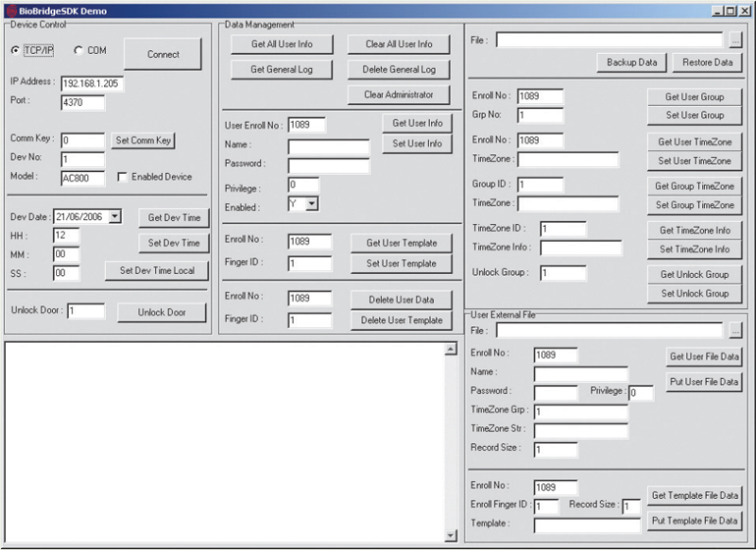Image resolution: width=756 pixels, height=550 pixels.
Task: Focus the Data Management Password field
Action: 329,165
